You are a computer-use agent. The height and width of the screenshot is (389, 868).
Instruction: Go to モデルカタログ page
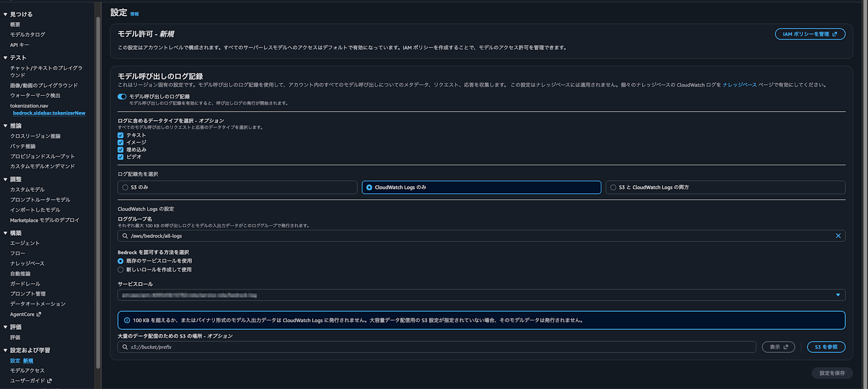click(28, 35)
